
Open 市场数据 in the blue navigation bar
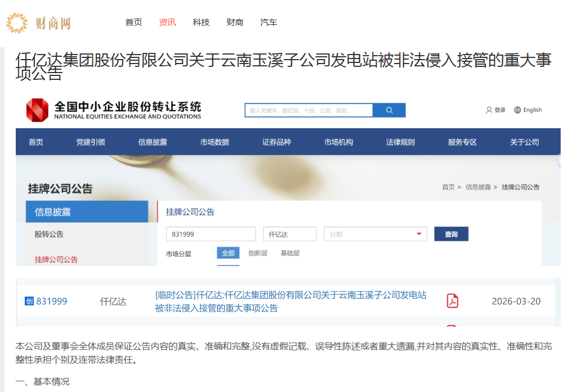pyautogui.click(x=214, y=142)
